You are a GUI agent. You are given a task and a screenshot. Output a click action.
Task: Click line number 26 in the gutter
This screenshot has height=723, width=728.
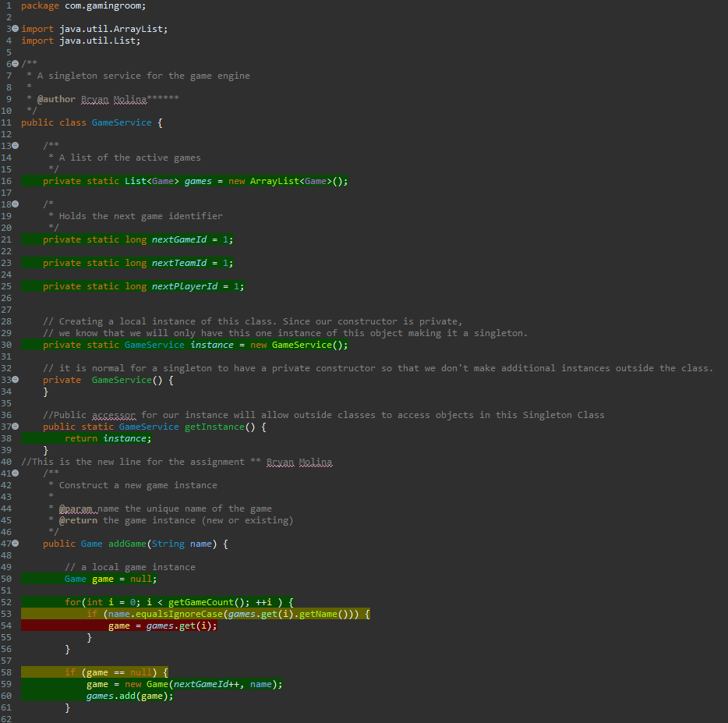pos(6,298)
